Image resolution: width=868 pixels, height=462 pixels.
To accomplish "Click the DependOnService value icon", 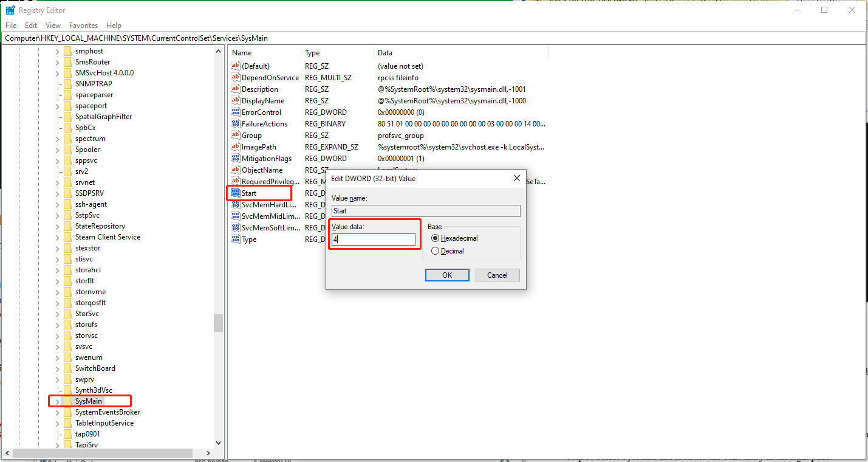I will tap(236, 77).
